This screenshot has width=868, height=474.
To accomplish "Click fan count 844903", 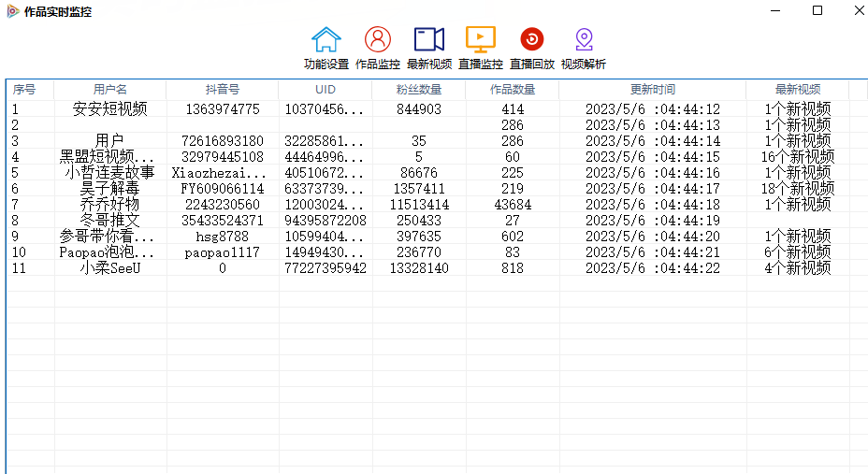I will pyautogui.click(x=418, y=109).
